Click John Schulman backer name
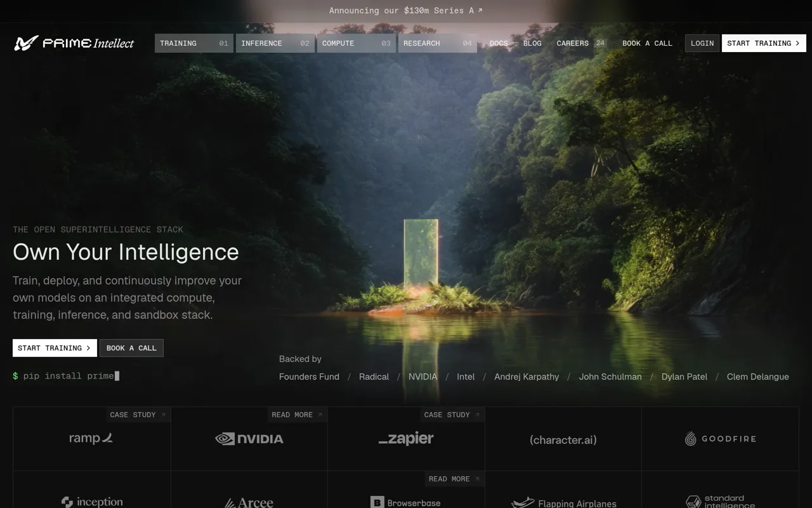This screenshot has width=812, height=508. click(x=610, y=377)
